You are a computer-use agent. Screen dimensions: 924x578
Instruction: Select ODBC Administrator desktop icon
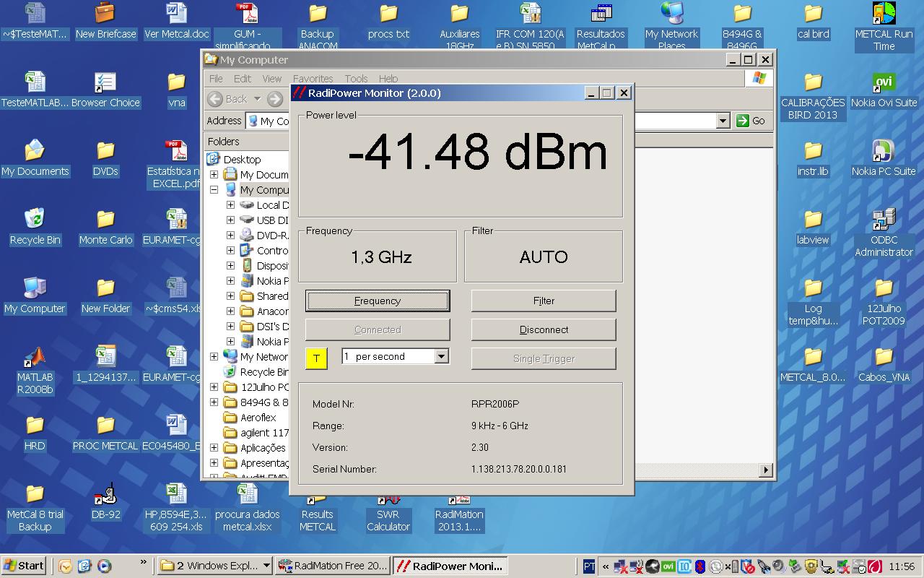tap(884, 231)
